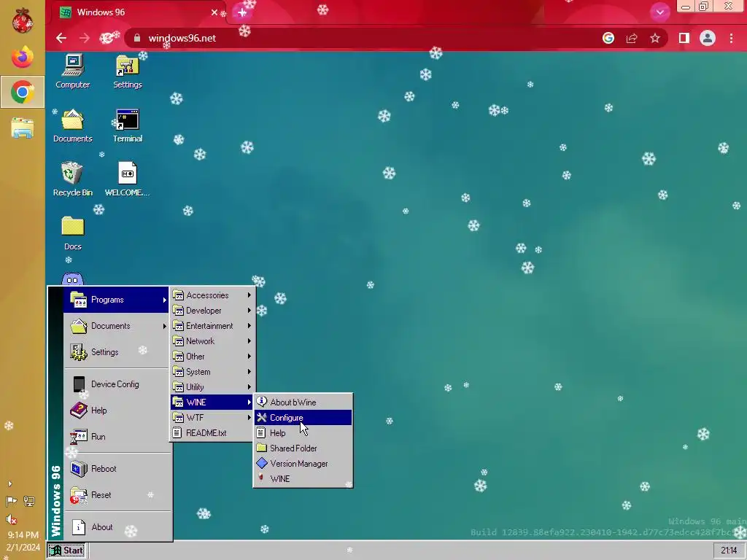Bookmark this page with star icon
This screenshot has height=560, width=747.
655,38
